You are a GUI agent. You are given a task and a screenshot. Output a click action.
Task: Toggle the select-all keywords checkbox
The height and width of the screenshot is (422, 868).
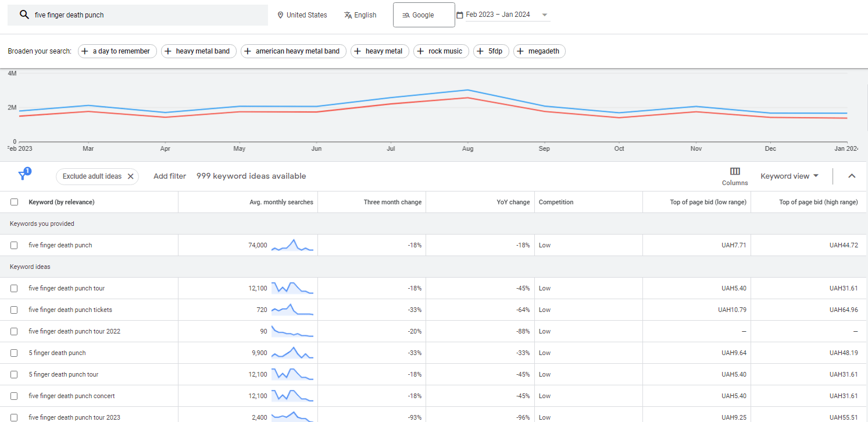pyautogui.click(x=14, y=202)
